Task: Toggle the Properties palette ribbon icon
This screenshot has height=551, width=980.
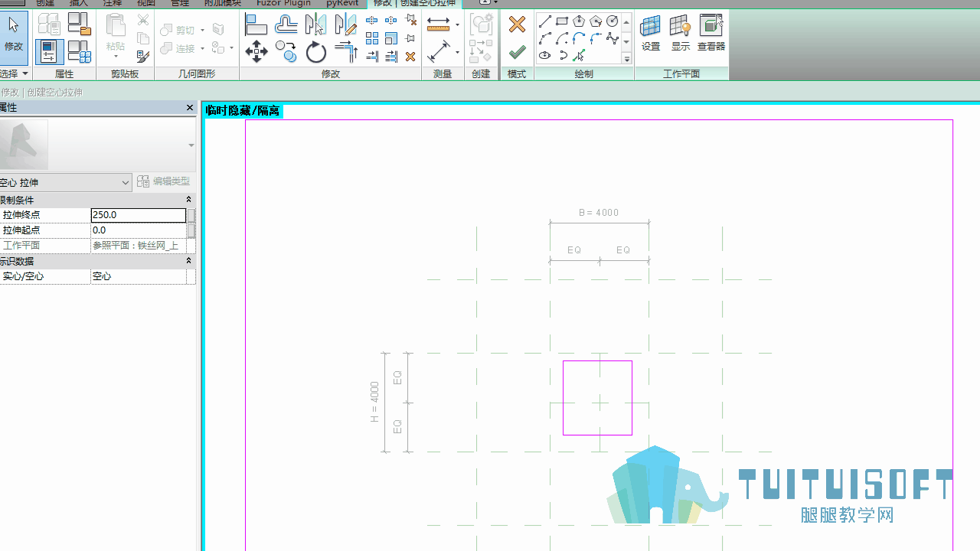Action: pyautogui.click(x=49, y=51)
